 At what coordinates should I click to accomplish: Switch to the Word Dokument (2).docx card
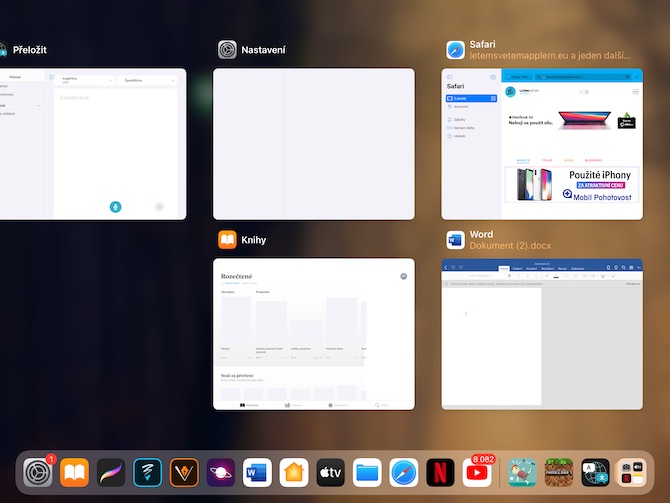click(x=542, y=334)
